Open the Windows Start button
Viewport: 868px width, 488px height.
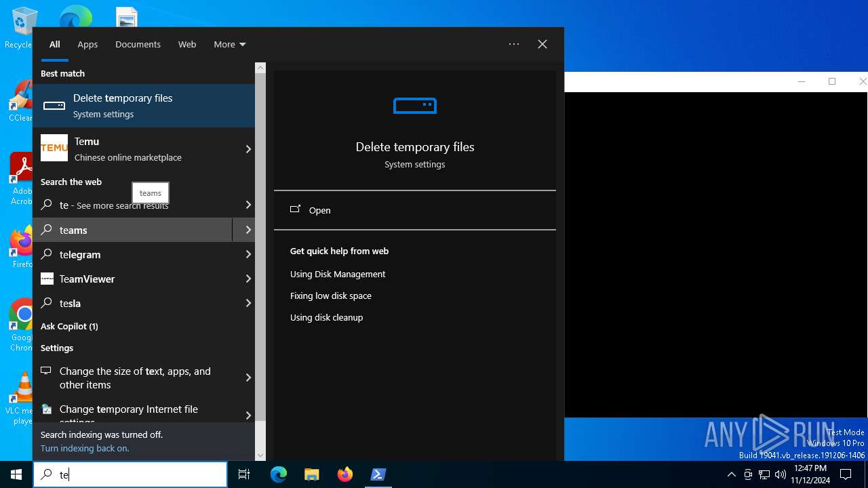pos(16,474)
